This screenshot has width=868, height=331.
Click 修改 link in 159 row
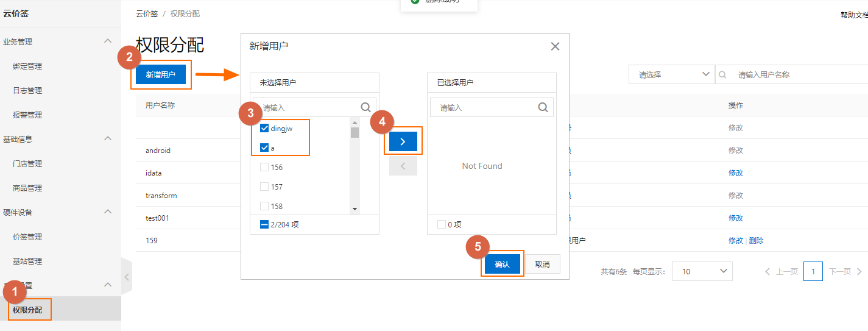736,241
